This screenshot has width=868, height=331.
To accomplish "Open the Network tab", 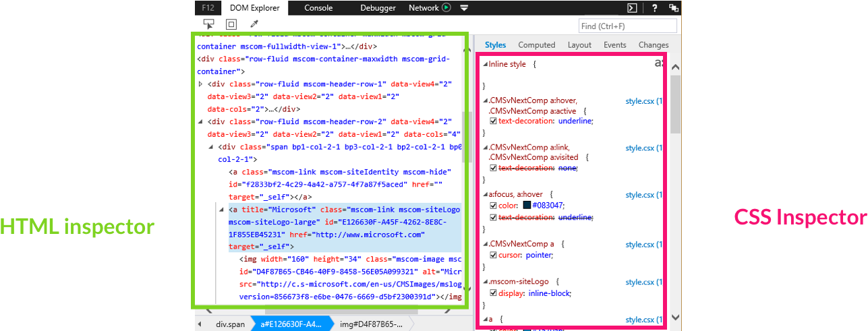I will coord(424,8).
